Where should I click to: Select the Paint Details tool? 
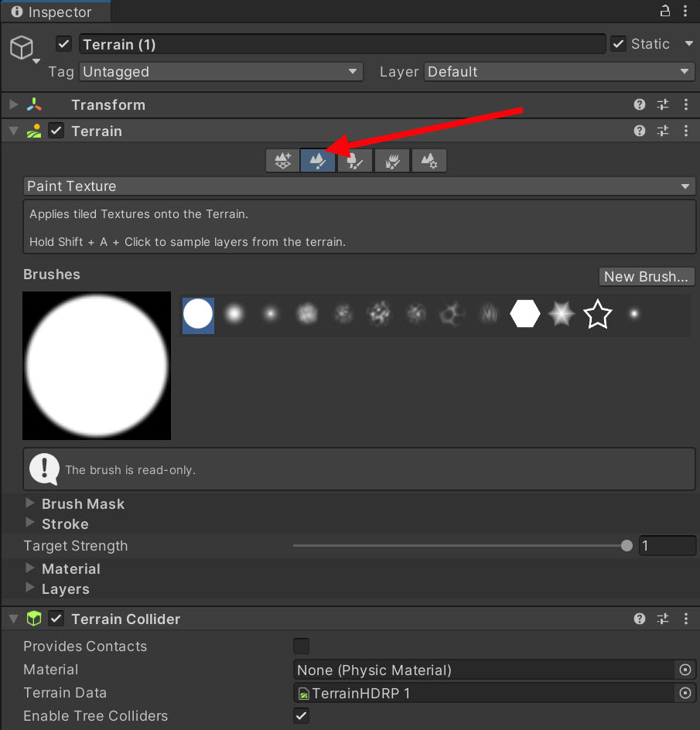tap(392, 161)
